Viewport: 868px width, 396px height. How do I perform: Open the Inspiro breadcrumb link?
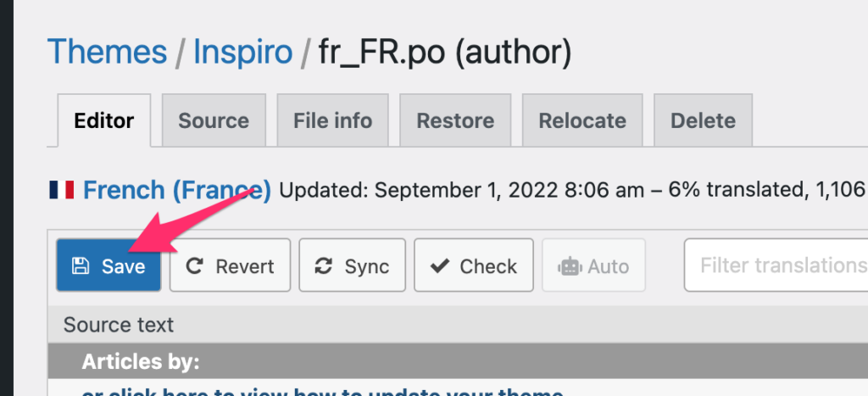pos(242,52)
